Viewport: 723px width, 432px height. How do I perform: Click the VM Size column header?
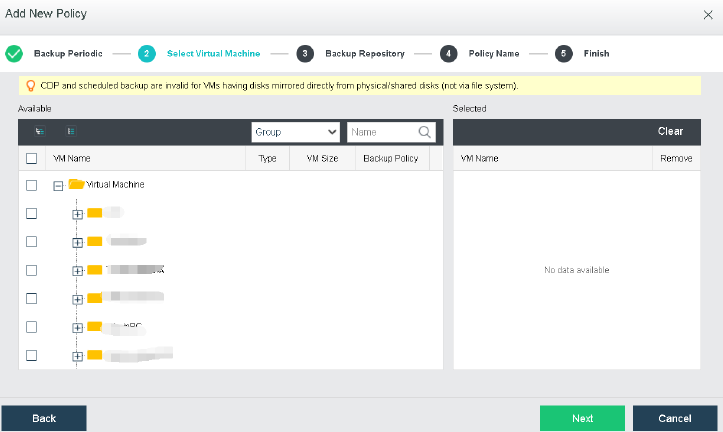(322, 159)
